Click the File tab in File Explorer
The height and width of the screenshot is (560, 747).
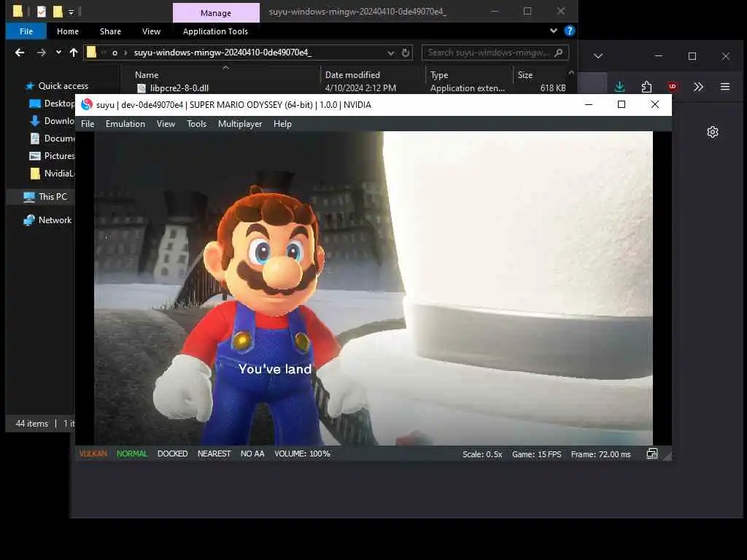(x=26, y=31)
